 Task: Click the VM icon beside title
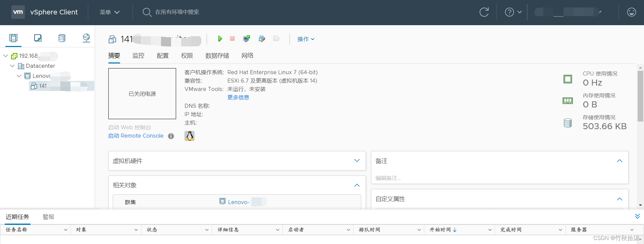click(x=112, y=40)
